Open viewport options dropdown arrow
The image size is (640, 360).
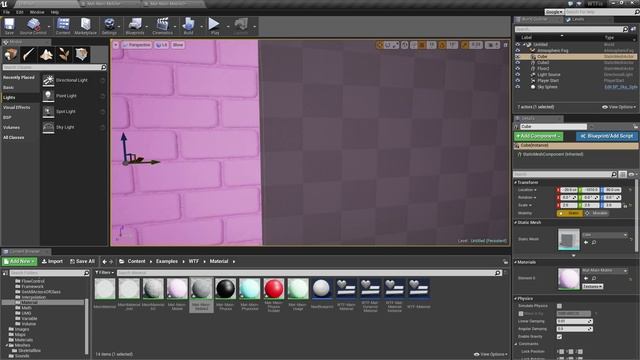tap(116, 45)
